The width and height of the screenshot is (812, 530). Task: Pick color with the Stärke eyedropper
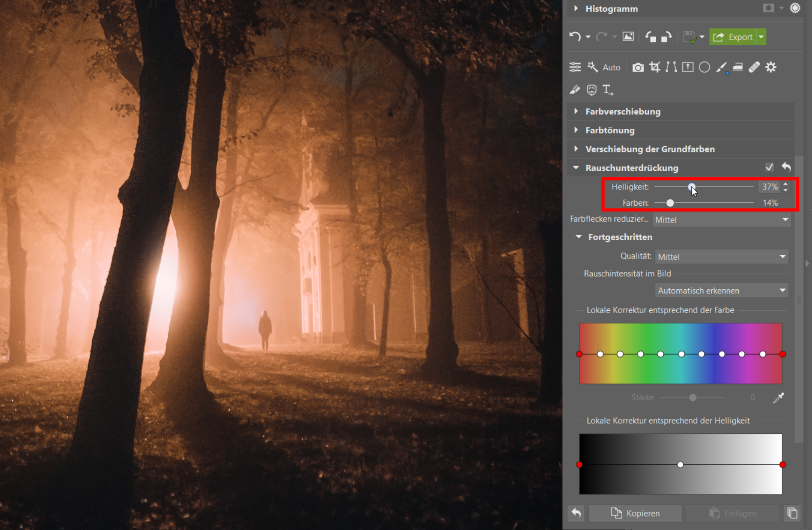click(x=778, y=397)
